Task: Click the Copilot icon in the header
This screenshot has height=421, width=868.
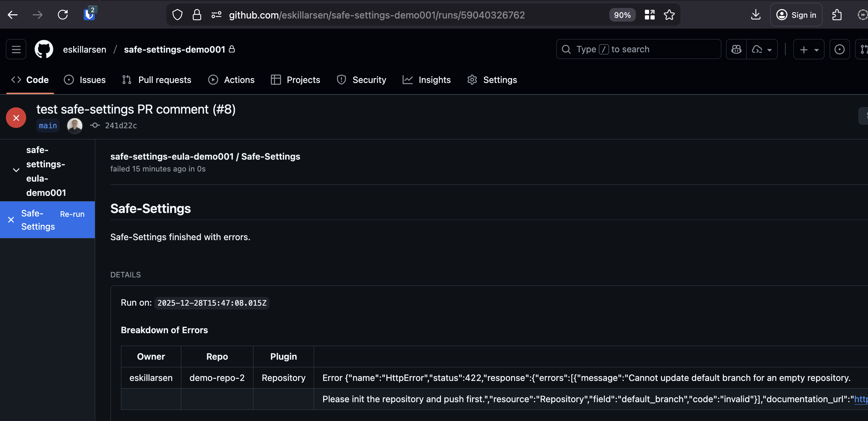Action: click(736, 49)
